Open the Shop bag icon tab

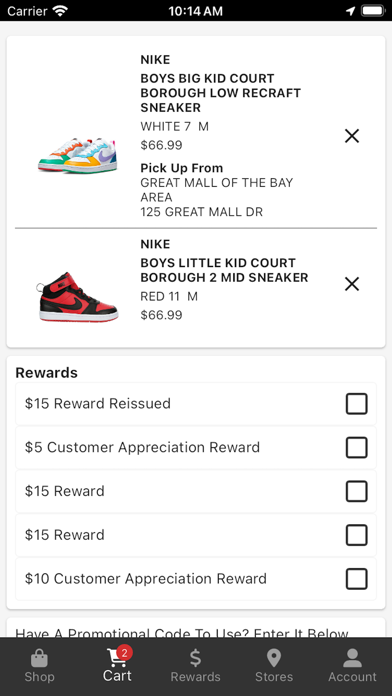pyautogui.click(x=40, y=667)
